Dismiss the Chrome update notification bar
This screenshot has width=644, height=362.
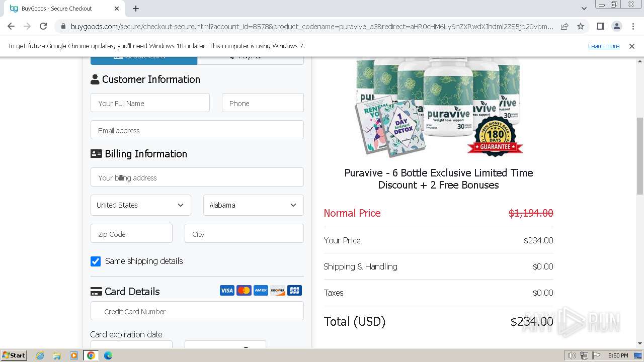tap(631, 46)
